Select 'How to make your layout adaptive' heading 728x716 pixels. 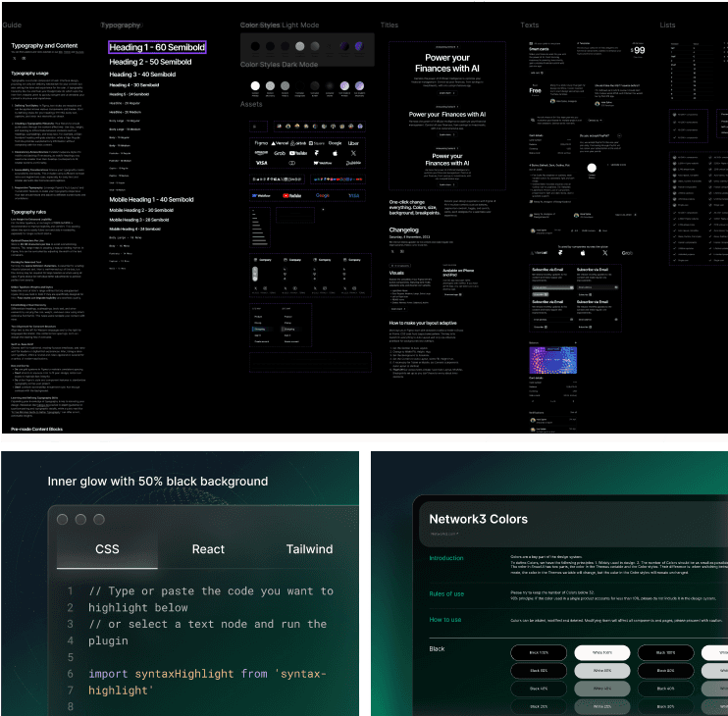pos(423,323)
